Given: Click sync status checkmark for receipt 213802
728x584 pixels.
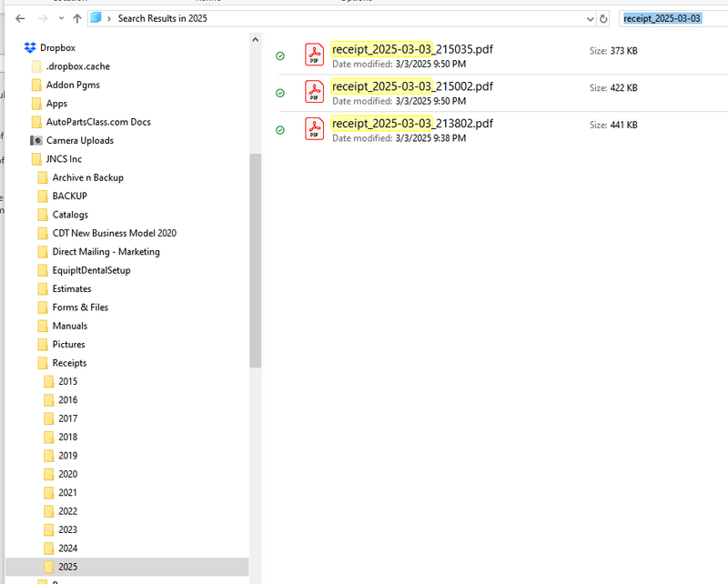Looking at the screenshot, I should 280,130.
